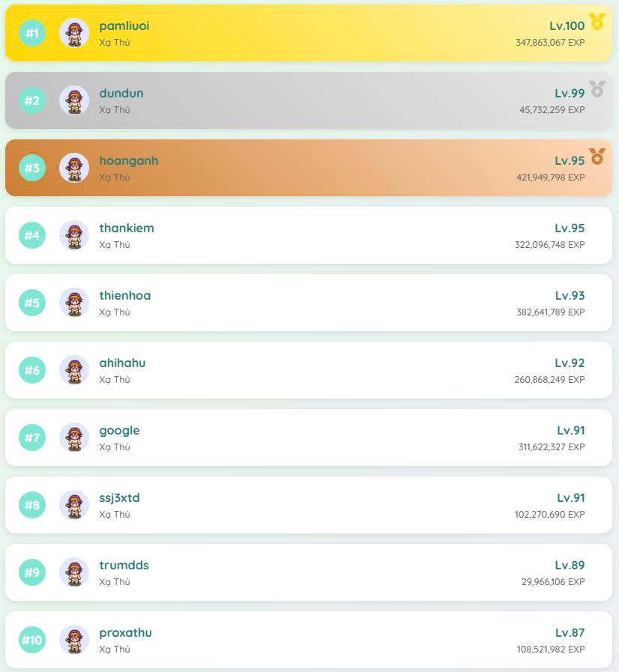Click the #10 rank badge

32,640
